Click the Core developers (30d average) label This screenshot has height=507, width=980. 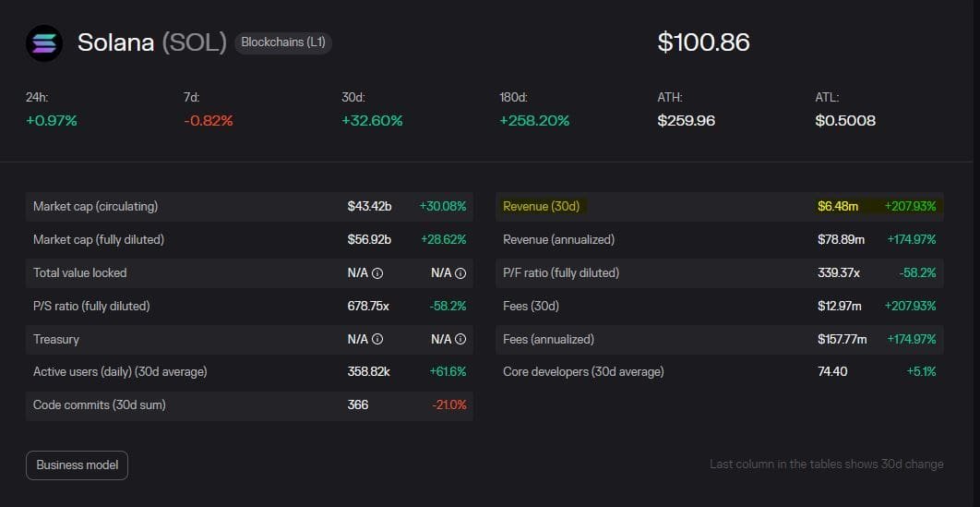[583, 372]
